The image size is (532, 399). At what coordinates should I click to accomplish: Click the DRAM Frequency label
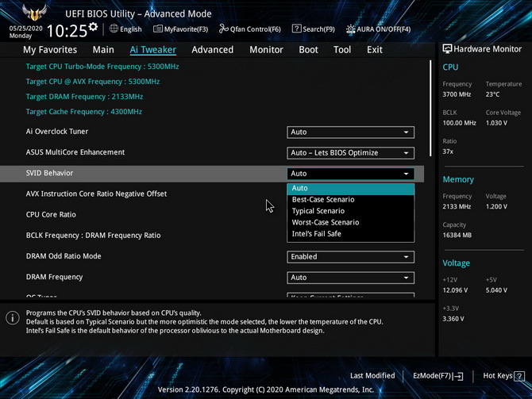pos(54,277)
